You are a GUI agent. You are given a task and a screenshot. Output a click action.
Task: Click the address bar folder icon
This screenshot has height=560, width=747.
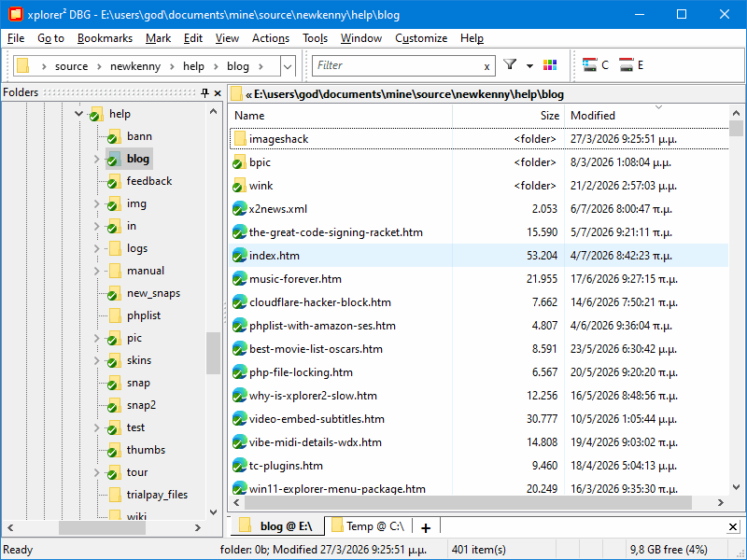tap(22, 65)
